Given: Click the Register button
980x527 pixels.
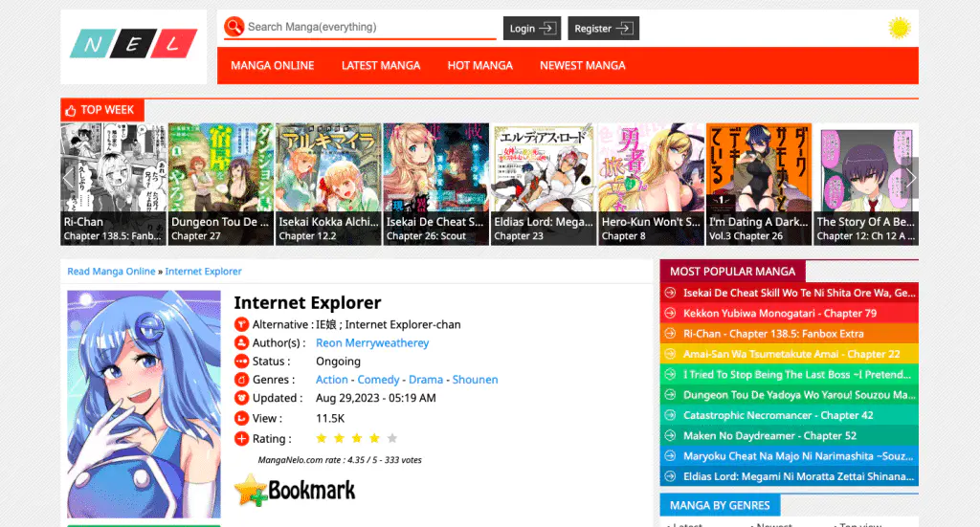Looking at the screenshot, I should (x=603, y=28).
